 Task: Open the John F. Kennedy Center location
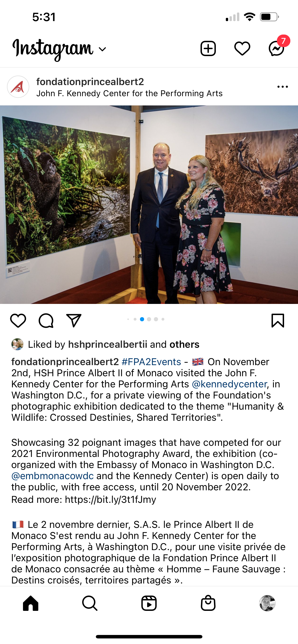coord(129,93)
